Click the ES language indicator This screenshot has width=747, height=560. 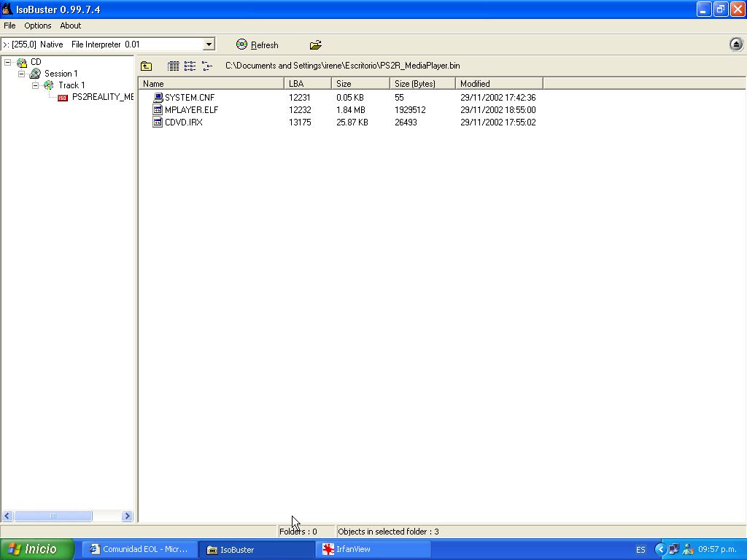click(x=640, y=550)
